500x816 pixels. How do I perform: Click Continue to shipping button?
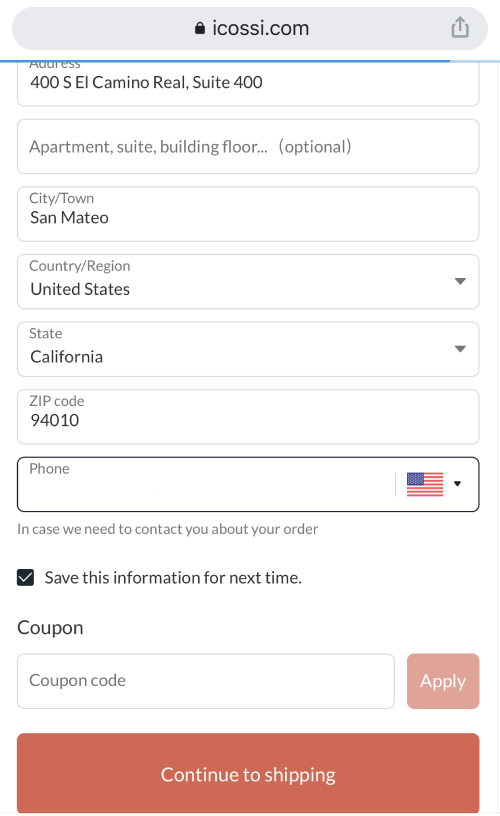click(248, 773)
